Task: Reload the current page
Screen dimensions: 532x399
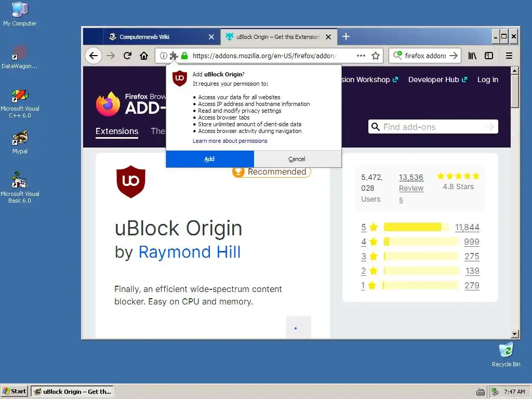Action: (128, 56)
